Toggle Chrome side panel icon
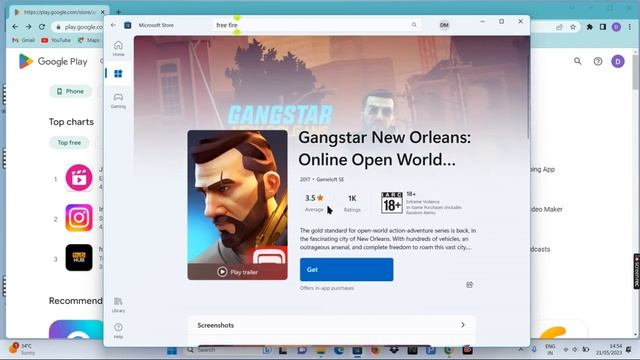This screenshot has height=360, width=640. (603, 27)
